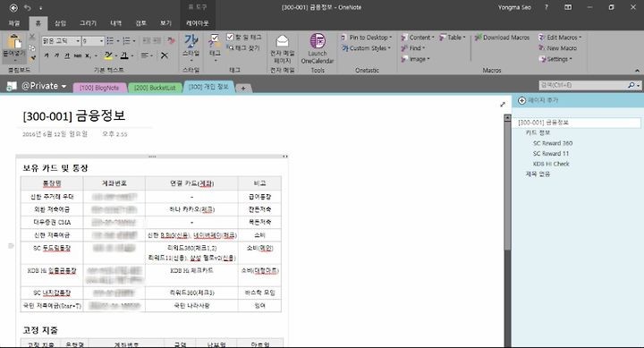The image size is (644, 348).
Task: Click 페이지 추가 (Add Page)
Action: pos(538,100)
